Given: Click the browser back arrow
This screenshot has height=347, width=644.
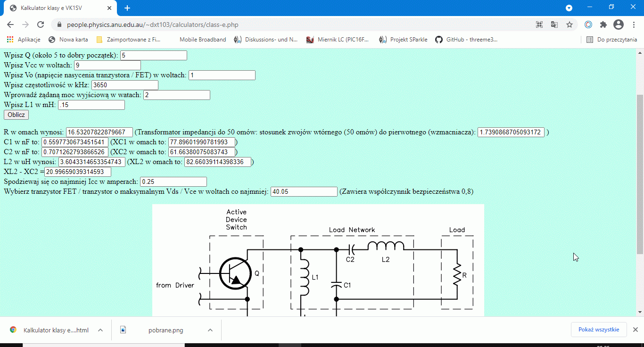Looking at the screenshot, I should (10, 25).
